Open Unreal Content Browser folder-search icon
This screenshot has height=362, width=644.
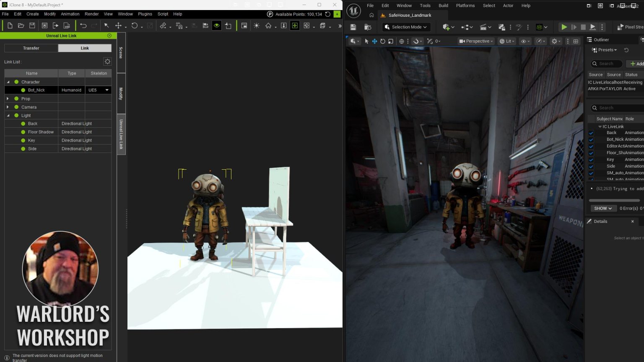tap(368, 27)
